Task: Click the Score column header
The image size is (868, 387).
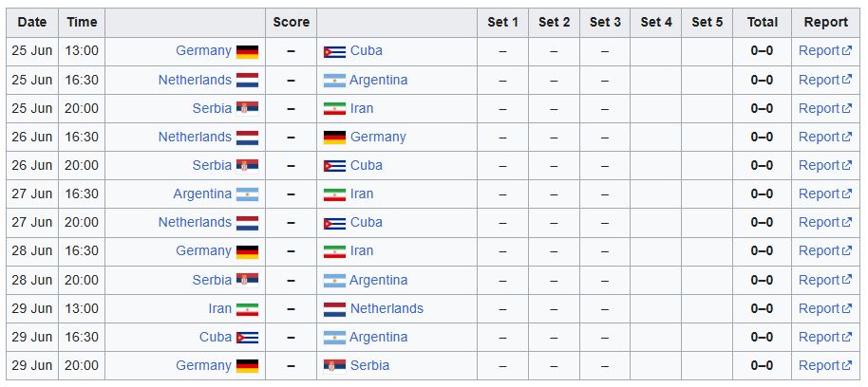Action: (x=292, y=23)
